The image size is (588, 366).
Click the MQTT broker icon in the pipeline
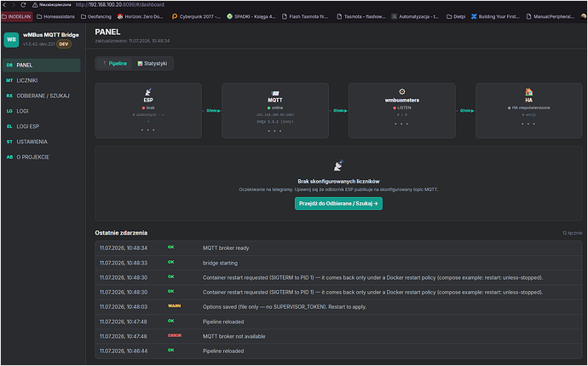pos(275,93)
